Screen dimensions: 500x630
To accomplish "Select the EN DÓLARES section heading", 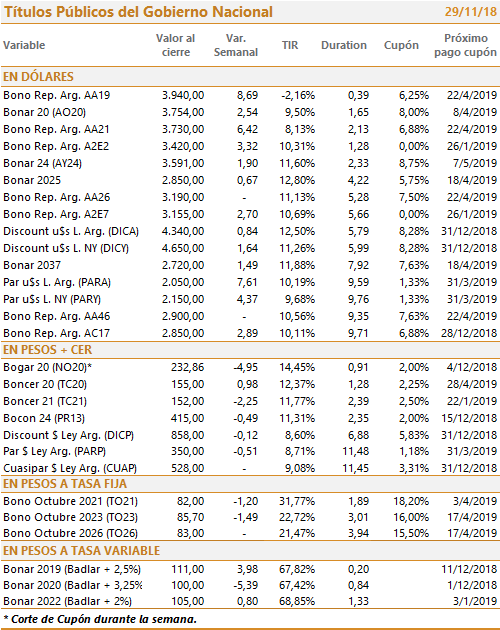I will 38,76.
